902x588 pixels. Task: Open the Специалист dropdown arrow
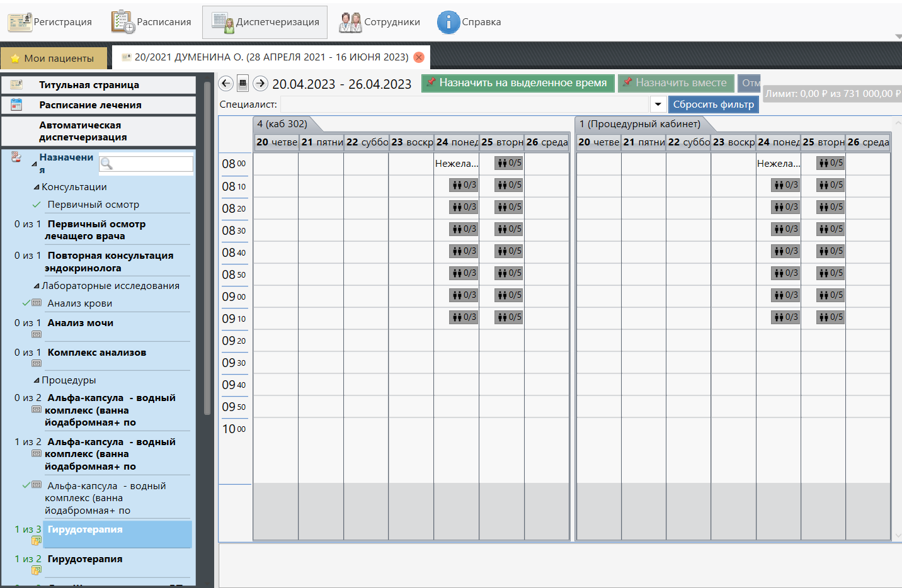658,105
